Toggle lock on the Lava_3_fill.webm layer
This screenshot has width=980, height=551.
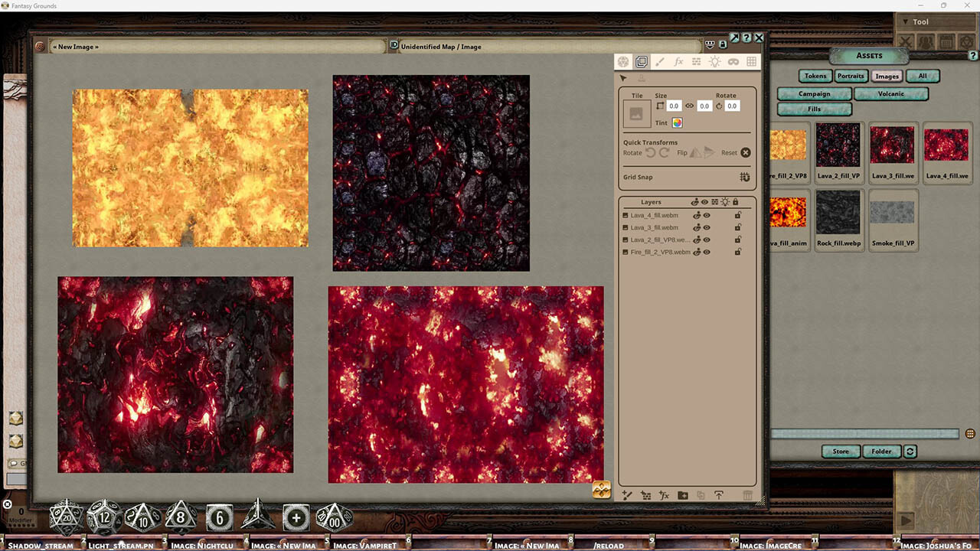[x=738, y=227]
